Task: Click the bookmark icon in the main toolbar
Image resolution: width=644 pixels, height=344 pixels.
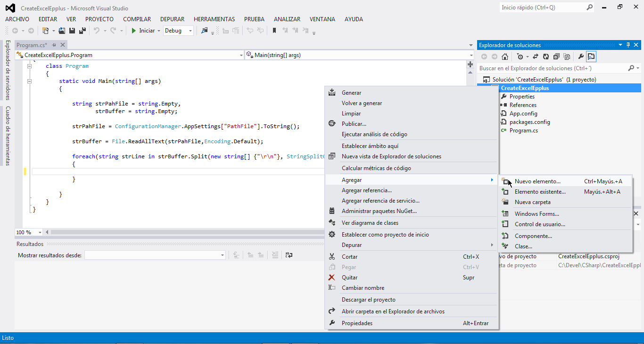Action: pyautogui.click(x=274, y=31)
